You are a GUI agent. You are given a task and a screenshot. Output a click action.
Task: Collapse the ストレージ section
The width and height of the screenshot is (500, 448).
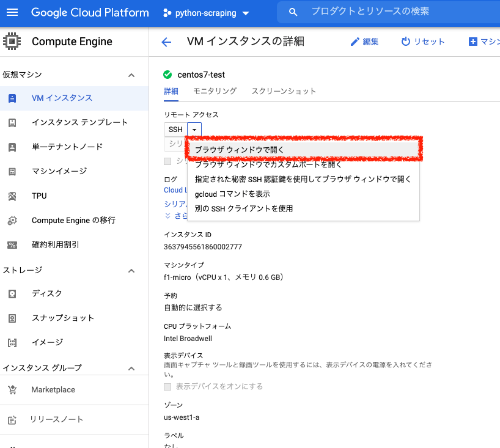pos(131,271)
